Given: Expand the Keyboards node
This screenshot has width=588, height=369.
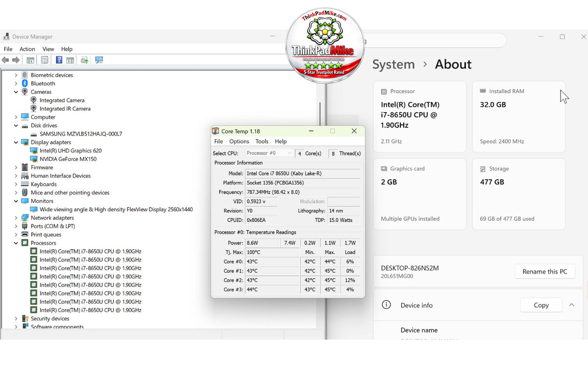Looking at the screenshot, I should coord(16,184).
